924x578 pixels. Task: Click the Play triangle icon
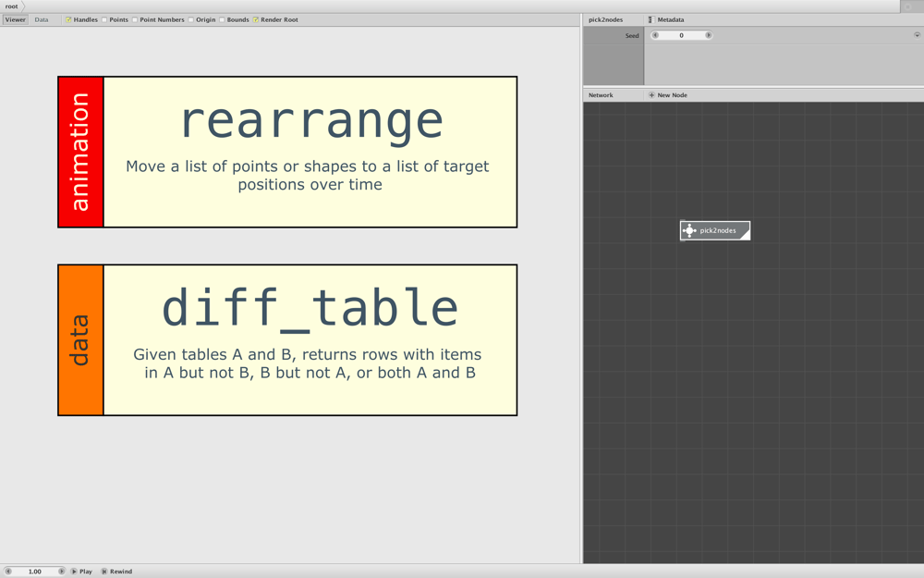[x=74, y=572]
